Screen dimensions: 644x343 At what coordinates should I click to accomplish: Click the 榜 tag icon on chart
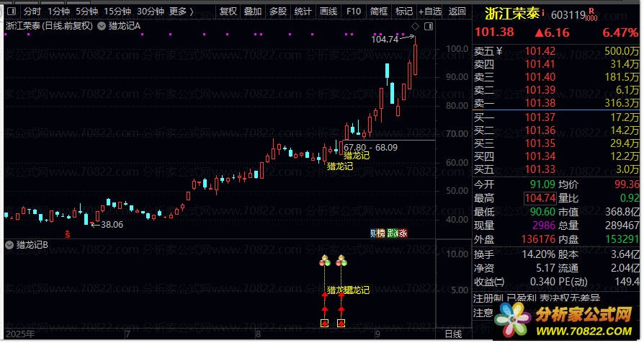point(381,233)
